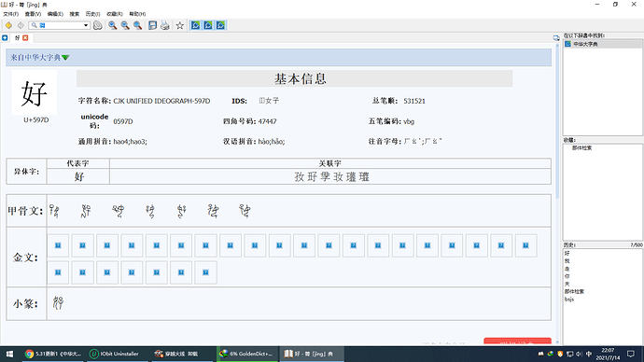Toggle the first dictionary bar button
The width and height of the screenshot is (644, 362).
[x=195, y=25]
